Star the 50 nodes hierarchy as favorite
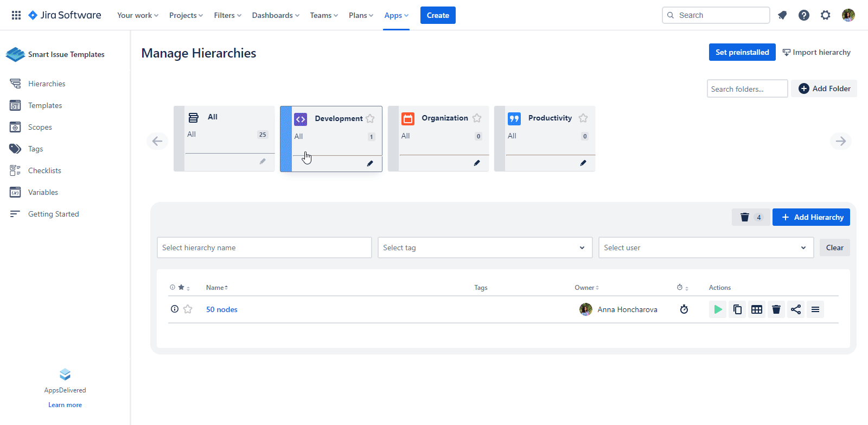The height and width of the screenshot is (425, 868). 188,309
